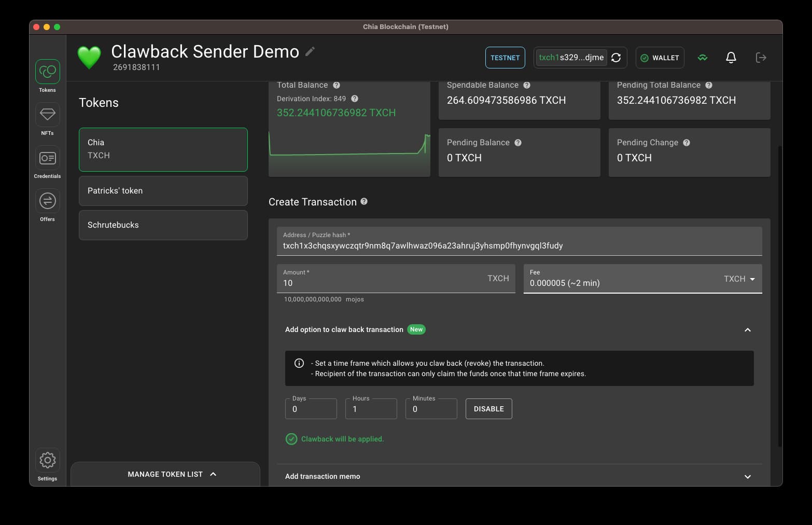Go to Credentials in the sidebar
Image resolution: width=812 pixels, height=525 pixels.
[47, 158]
